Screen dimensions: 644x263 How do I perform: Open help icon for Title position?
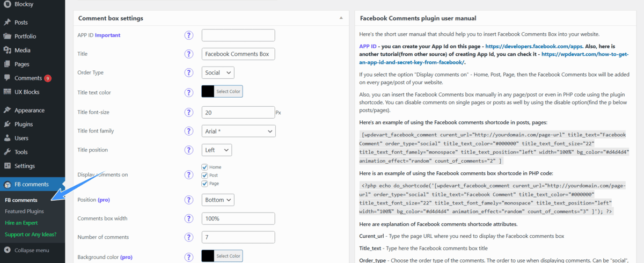[x=189, y=150]
